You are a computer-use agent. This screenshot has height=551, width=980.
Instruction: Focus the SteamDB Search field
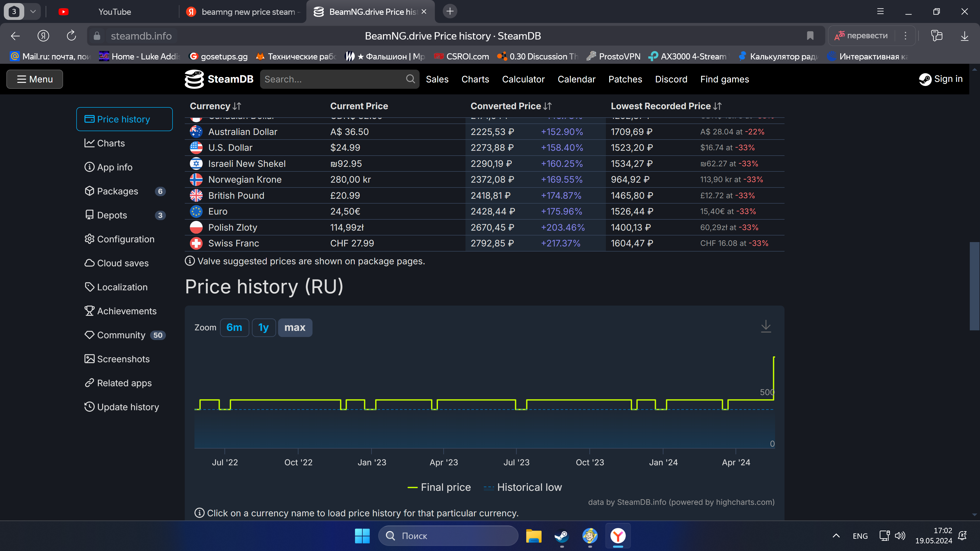pos(339,79)
